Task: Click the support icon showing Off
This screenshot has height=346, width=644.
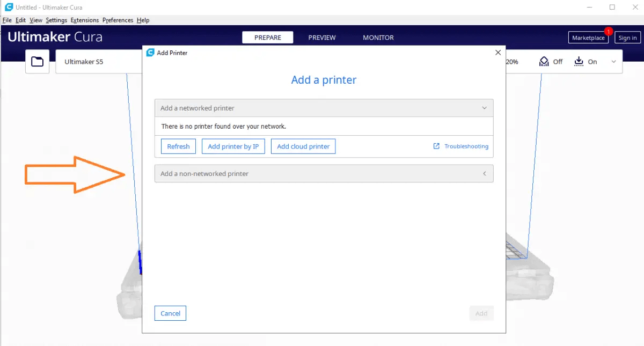Action: coord(544,62)
